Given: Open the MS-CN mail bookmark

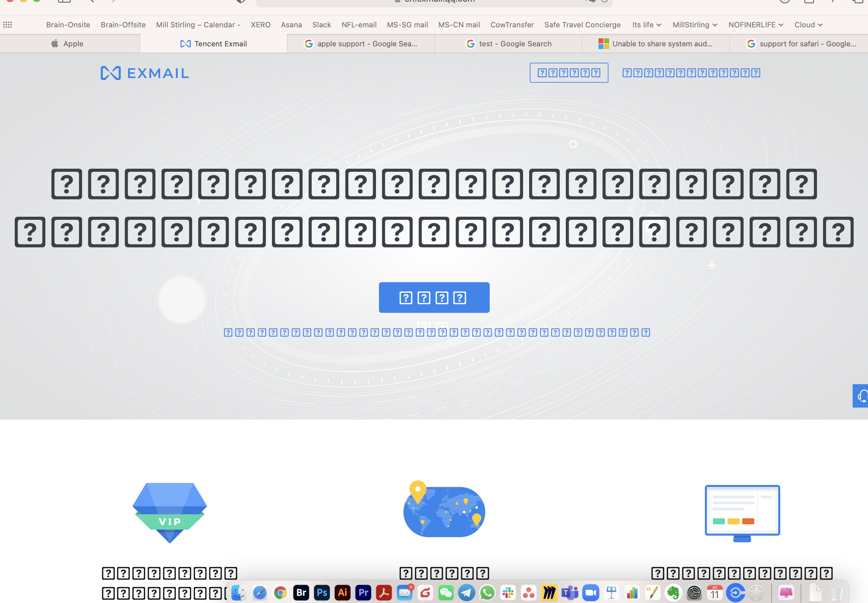Looking at the screenshot, I should point(459,25).
